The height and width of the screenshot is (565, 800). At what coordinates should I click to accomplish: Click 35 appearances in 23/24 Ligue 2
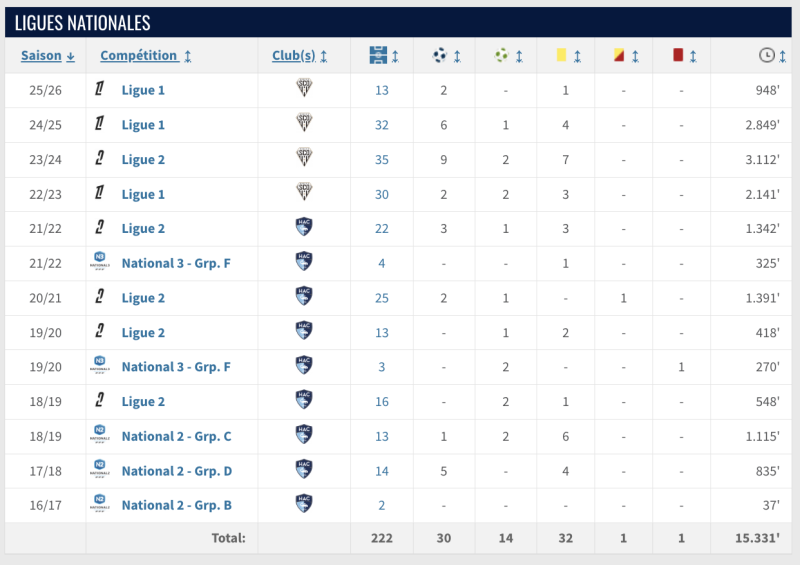pos(381,159)
